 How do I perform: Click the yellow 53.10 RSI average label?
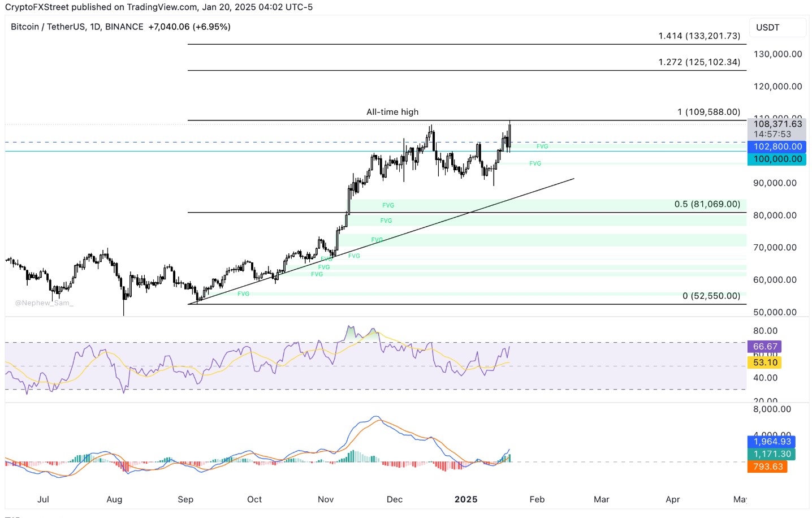click(x=765, y=362)
